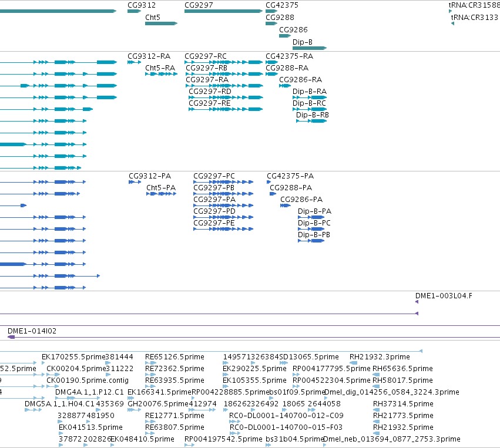This screenshot has height=448, width=500.
Task: Click the CG9312 gene label
Action: pyautogui.click(x=142, y=5)
